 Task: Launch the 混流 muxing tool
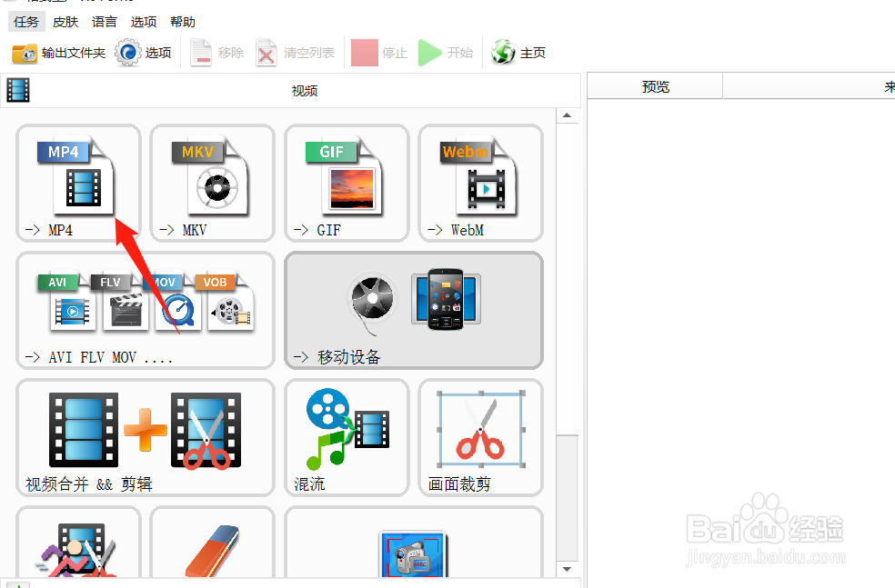(347, 437)
